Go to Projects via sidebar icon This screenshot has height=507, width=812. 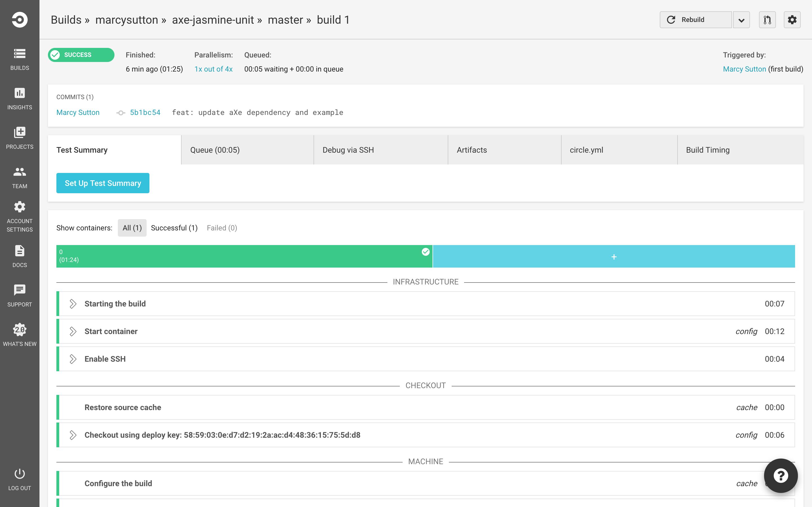(19, 132)
